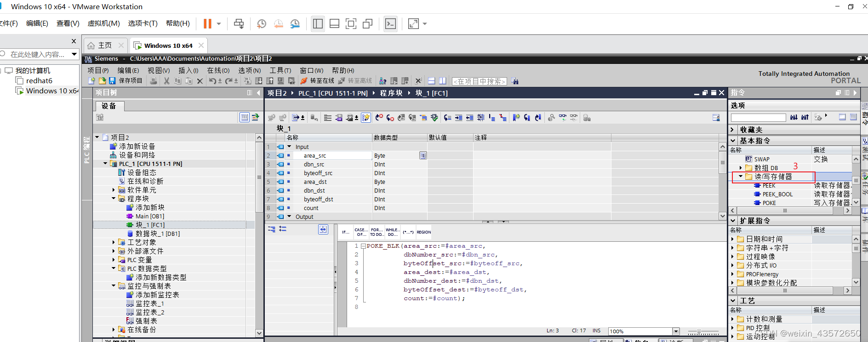Indent selected code lines icon

click(x=458, y=118)
